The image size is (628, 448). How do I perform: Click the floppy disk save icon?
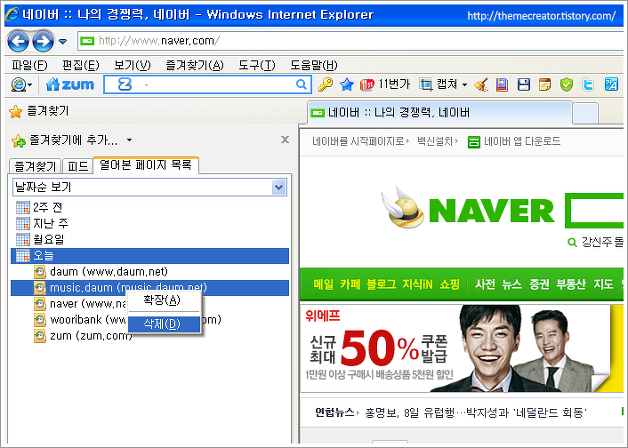click(x=523, y=84)
